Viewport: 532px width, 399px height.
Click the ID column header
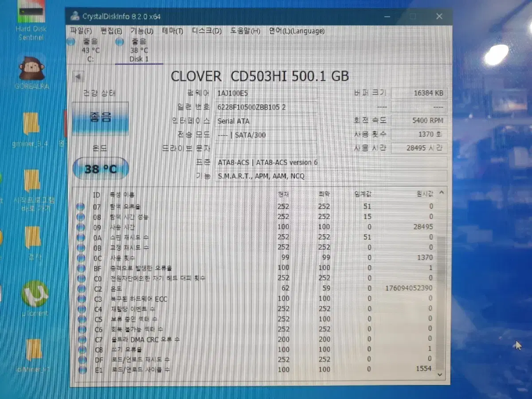pos(96,195)
